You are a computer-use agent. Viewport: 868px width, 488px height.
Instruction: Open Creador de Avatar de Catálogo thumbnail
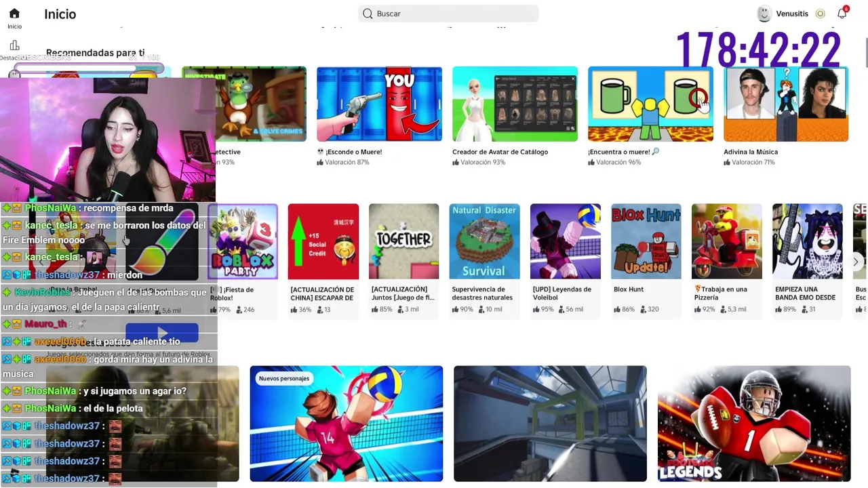click(x=515, y=104)
